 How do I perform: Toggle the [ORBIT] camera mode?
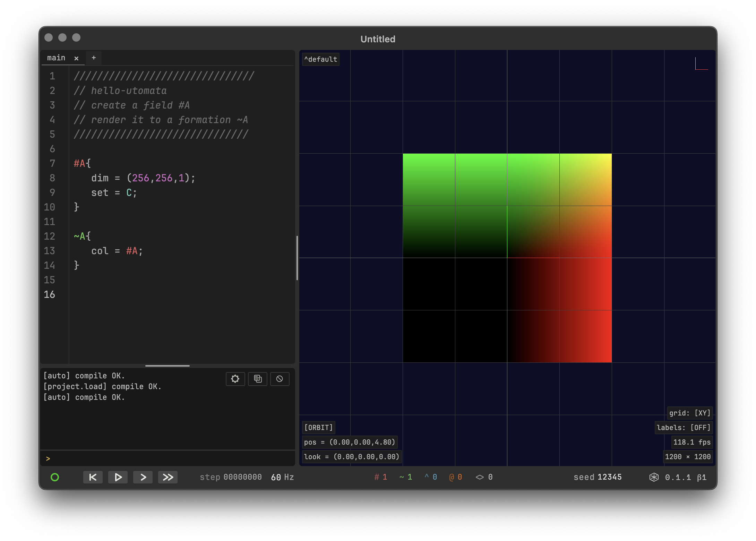[x=318, y=428]
